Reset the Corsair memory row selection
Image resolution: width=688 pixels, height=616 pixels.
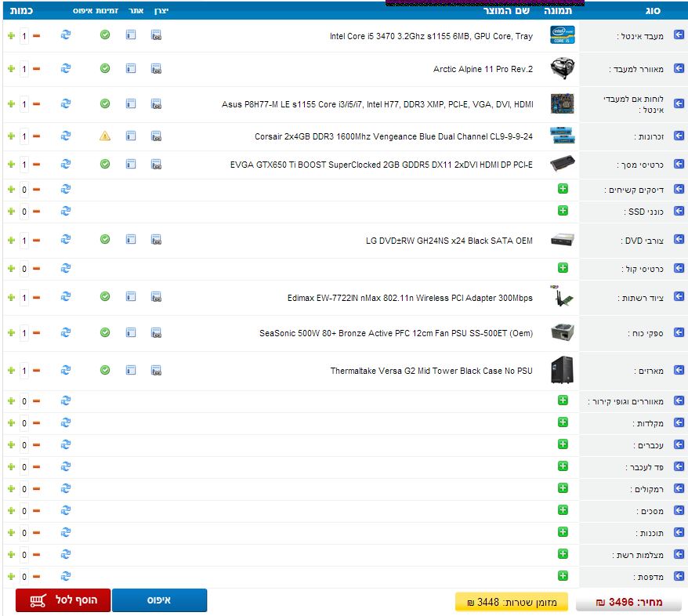66,136
